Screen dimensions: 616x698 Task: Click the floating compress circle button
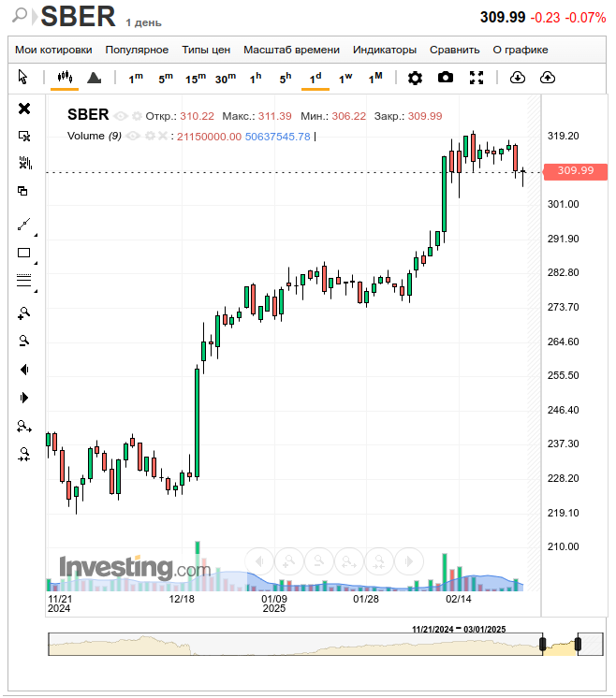(379, 561)
